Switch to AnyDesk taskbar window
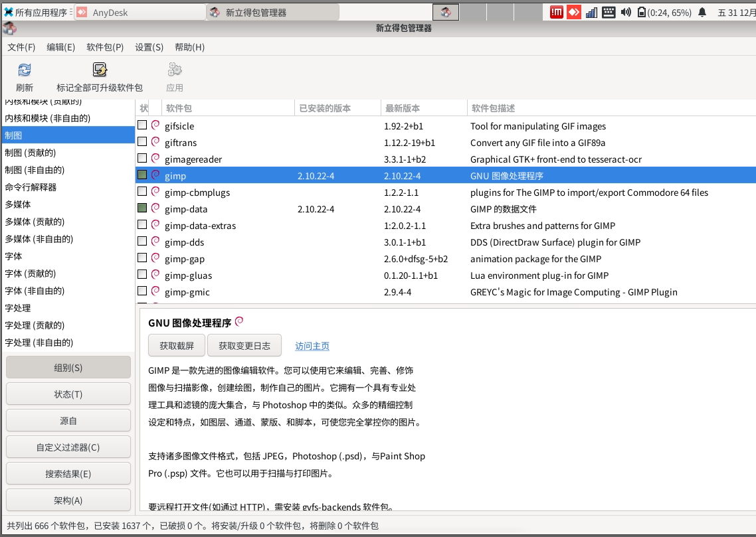Screen dimensions: 756x537 [x=141, y=13]
